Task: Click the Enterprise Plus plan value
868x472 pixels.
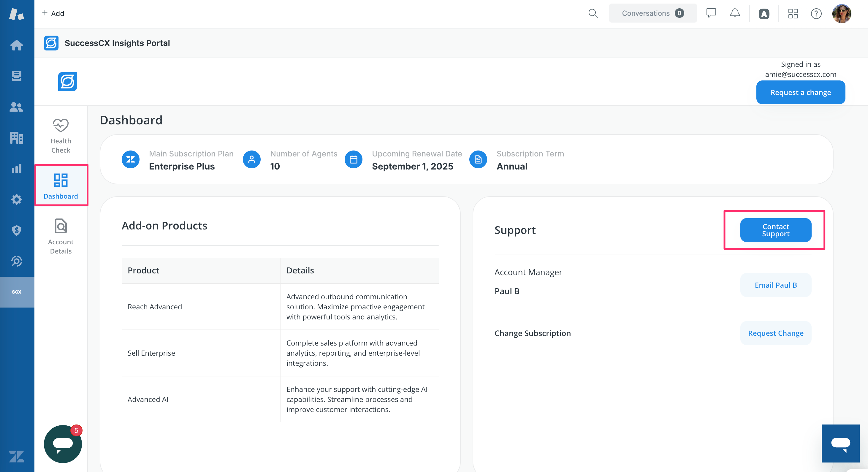Action: click(x=182, y=167)
